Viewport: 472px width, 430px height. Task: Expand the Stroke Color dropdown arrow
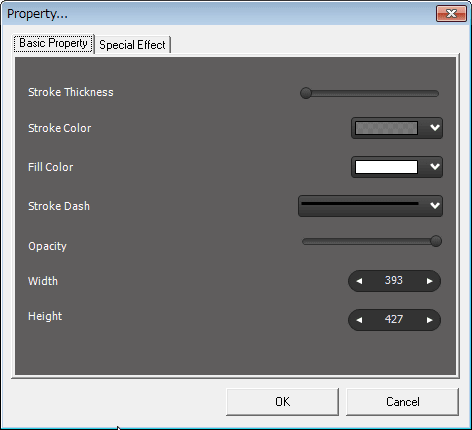tap(435, 128)
